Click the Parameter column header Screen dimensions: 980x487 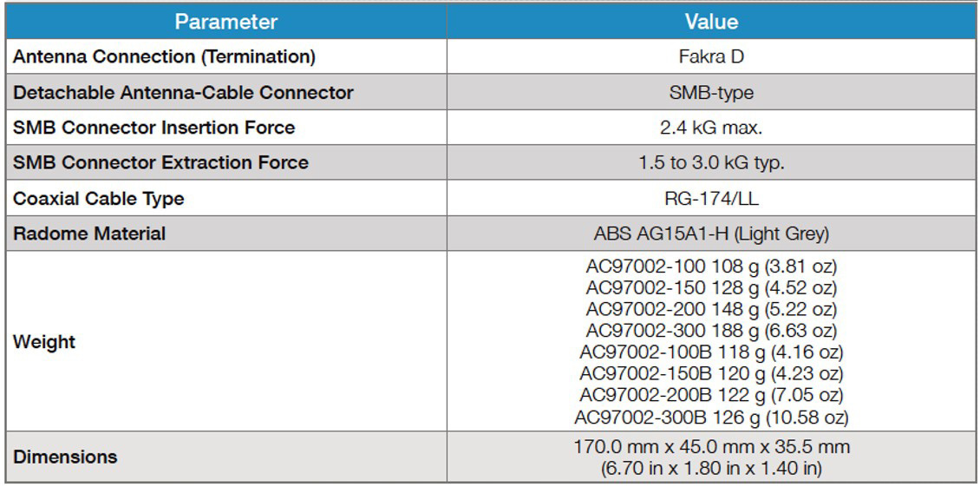pyautogui.click(x=226, y=22)
